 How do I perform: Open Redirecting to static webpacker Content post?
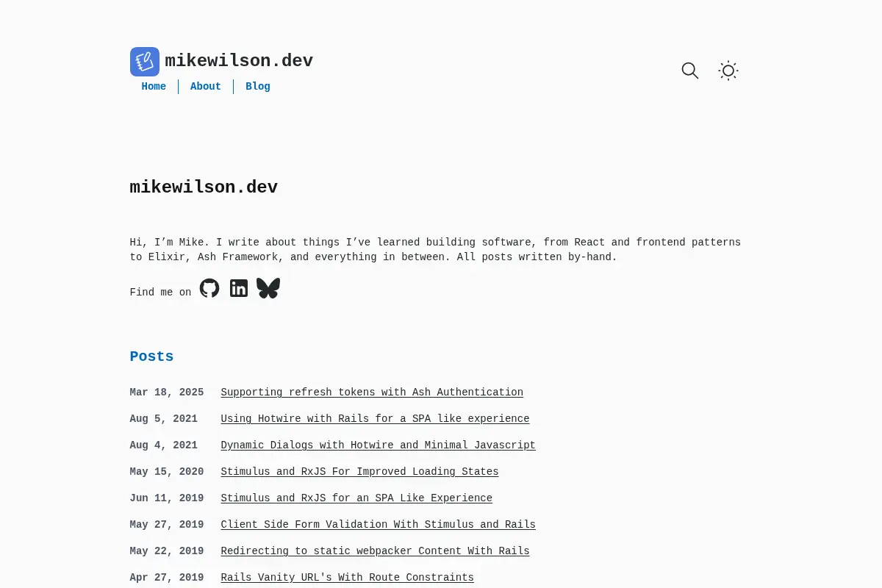point(375,551)
